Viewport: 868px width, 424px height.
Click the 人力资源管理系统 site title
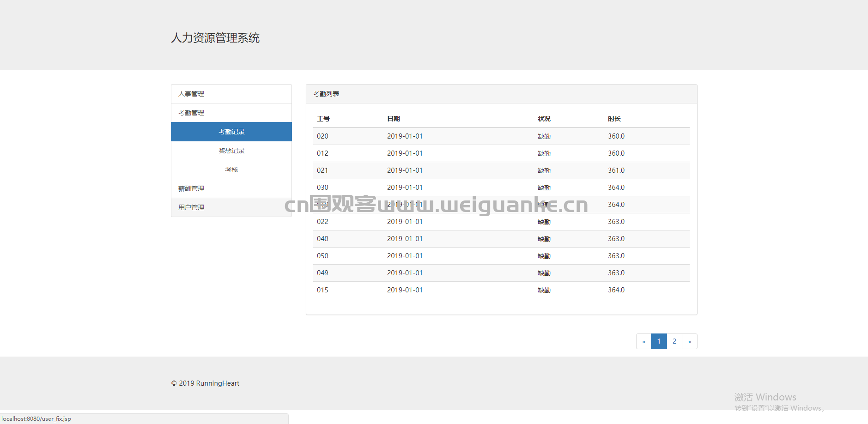(215, 38)
